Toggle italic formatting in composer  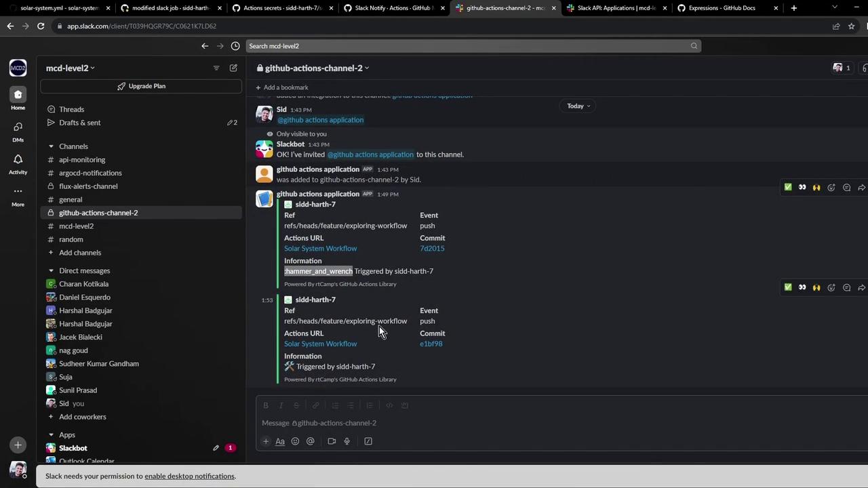281,405
